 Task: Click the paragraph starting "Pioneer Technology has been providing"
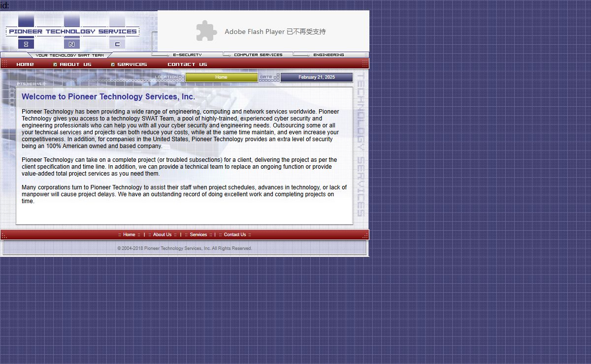tap(180, 129)
